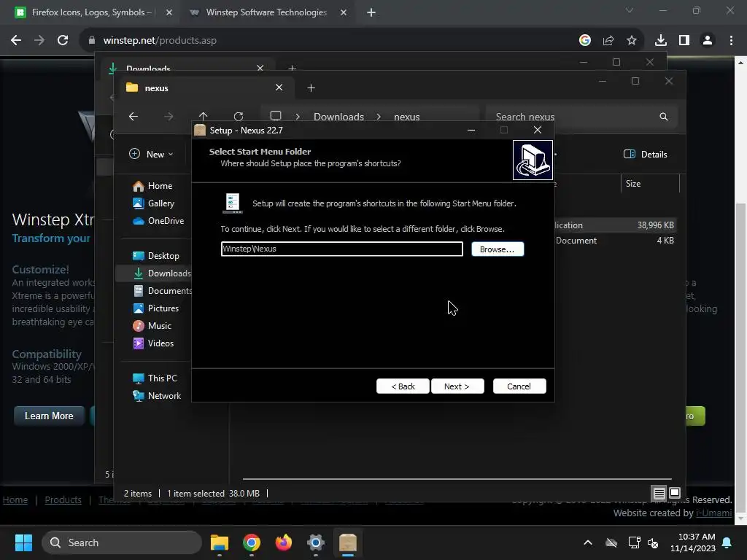This screenshot has height=560, width=747.
Task: Open Browse for Start Menu folder
Action: [498, 249]
